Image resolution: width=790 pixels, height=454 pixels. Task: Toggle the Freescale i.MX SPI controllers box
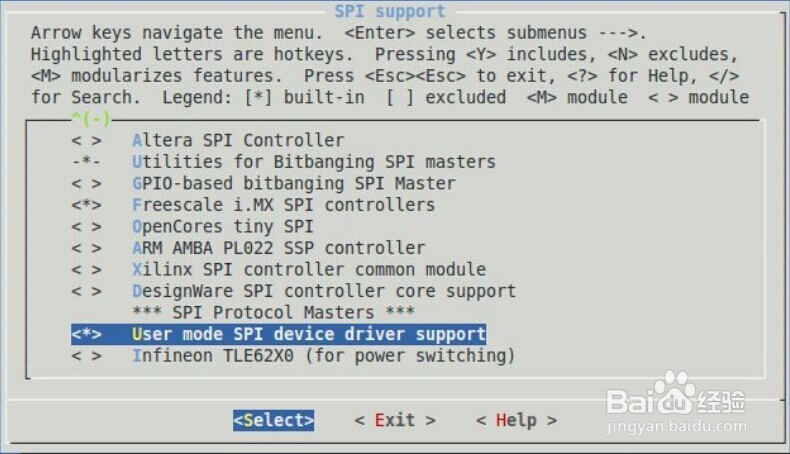tap(86, 205)
